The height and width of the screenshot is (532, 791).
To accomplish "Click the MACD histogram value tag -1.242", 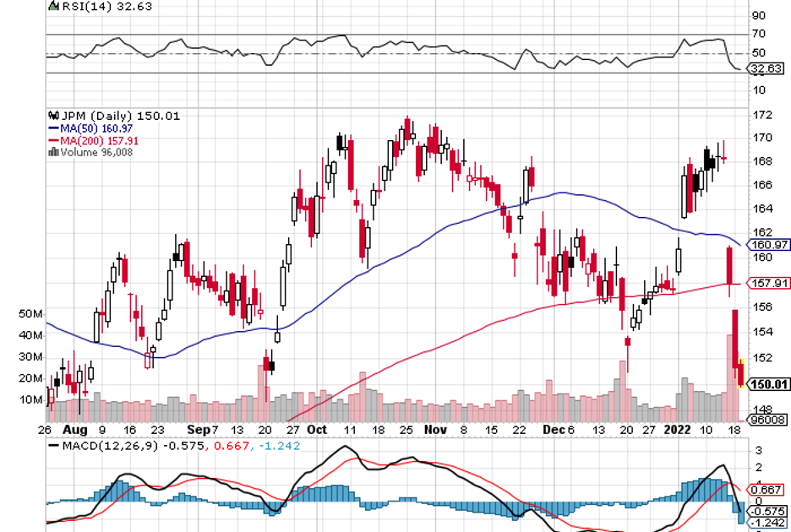I will point(766,524).
